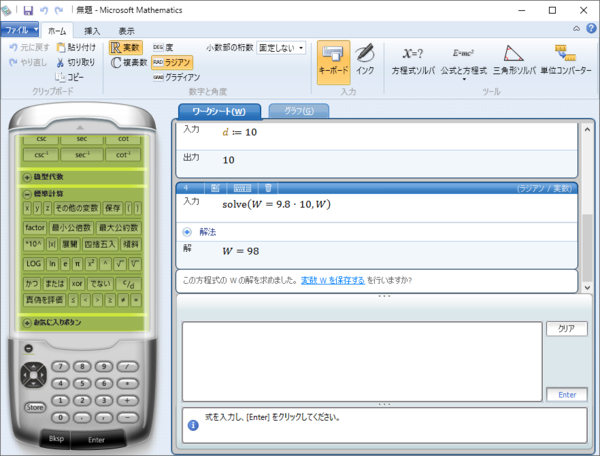Screen dimensions: 600x456
Task: Collapse 標準計算 calculator group
Action: click(x=26, y=194)
